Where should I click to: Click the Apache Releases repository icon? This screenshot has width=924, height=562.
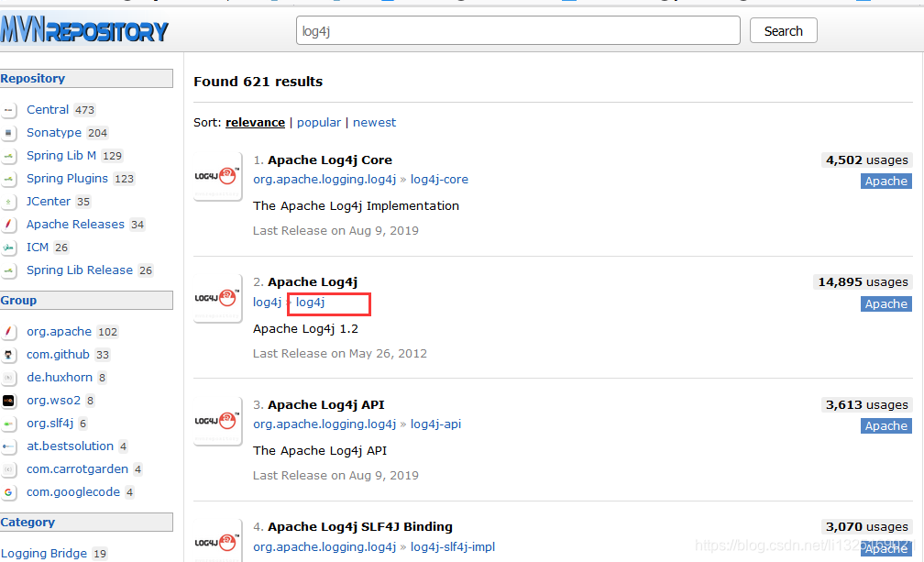click(10, 224)
